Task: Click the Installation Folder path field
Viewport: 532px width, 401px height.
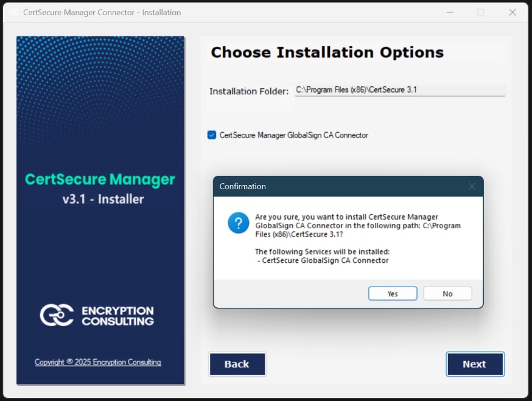Action: click(400, 90)
